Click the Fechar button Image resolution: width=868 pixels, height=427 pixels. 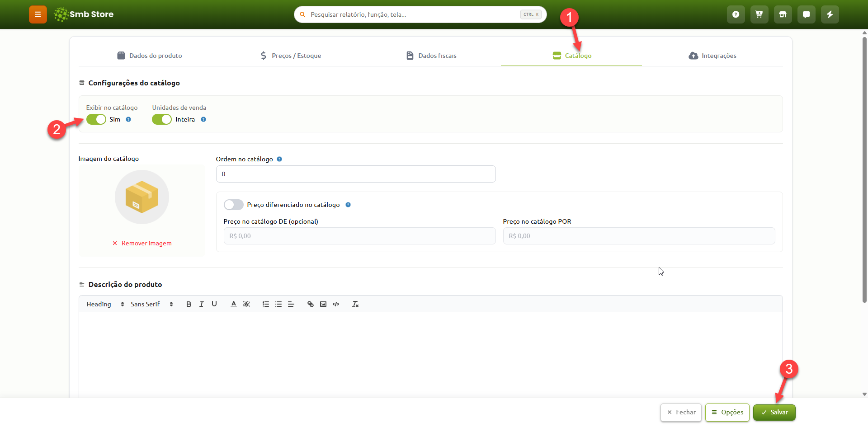click(681, 413)
